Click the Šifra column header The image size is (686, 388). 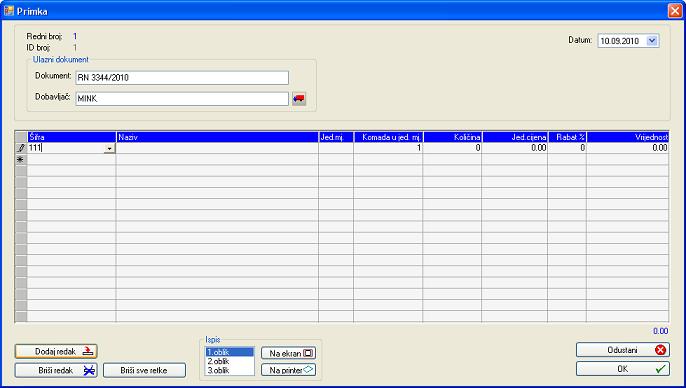[x=72, y=137]
